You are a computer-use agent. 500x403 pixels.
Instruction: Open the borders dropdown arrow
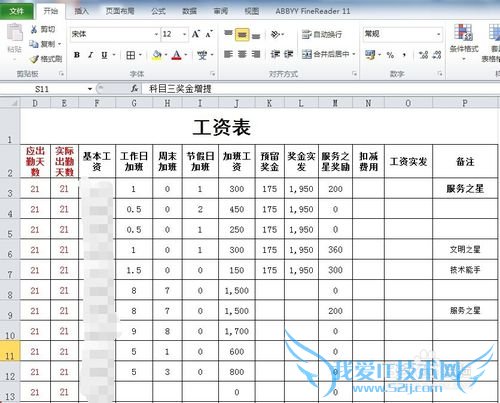pyautogui.click(x=140, y=55)
